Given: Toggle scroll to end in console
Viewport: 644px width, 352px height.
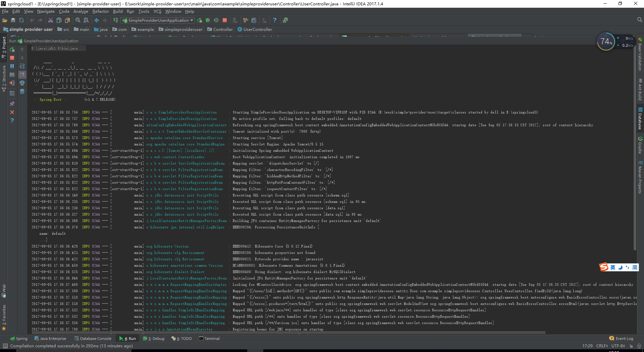Looking at the screenshot, I should coord(22,75).
